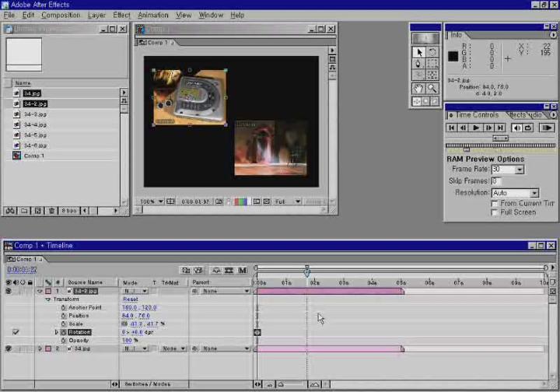Image resolution: width=560 pixels, height=392 pixels.
Task: Click the Rotation stopwatch icon
Action: pos(63,332)
